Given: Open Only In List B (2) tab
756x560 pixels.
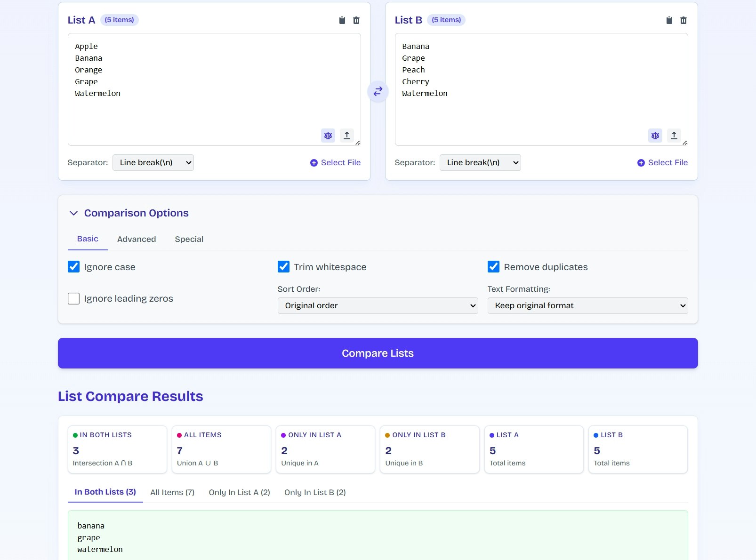Looking at the screenshot, I should click(x=315, y=492).
